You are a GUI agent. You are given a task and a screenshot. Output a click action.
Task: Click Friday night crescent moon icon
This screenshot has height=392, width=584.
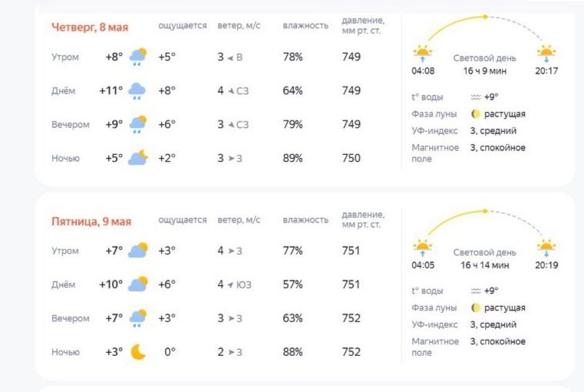138,352
